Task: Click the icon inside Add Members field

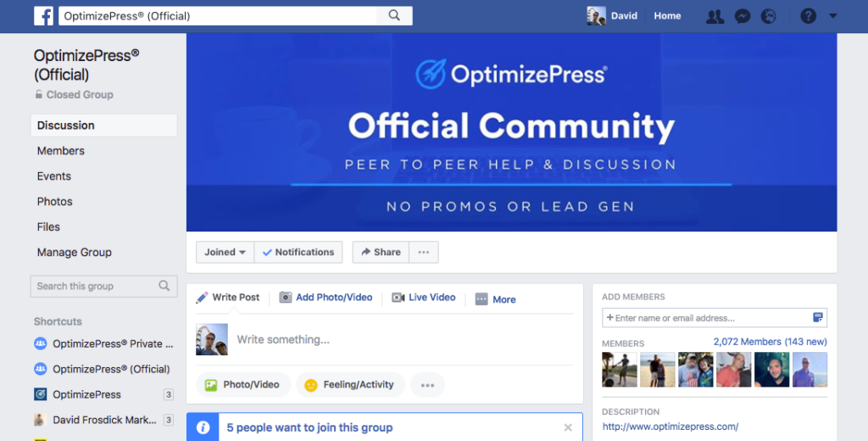Action: click(818, 317)
